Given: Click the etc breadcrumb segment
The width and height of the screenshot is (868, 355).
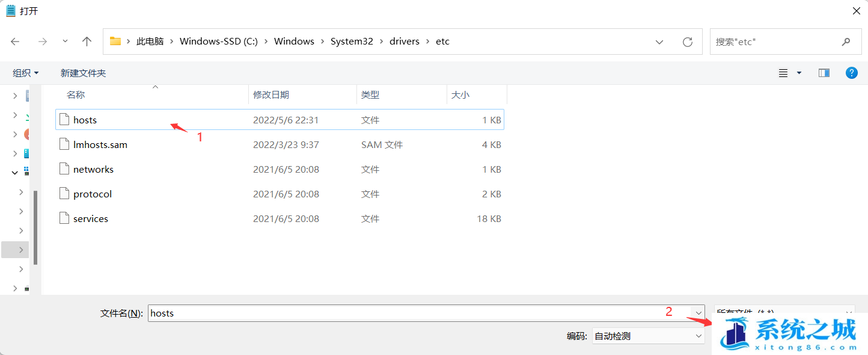Looking at the screenshot, I should 442,42.
